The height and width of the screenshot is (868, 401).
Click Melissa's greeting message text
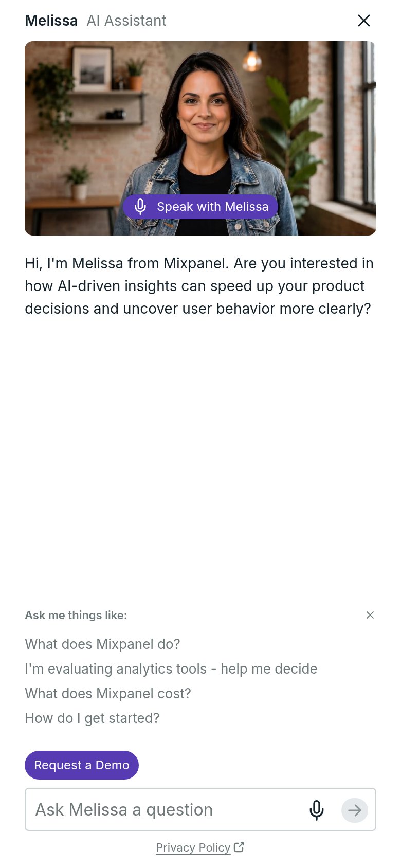(199, 286)
